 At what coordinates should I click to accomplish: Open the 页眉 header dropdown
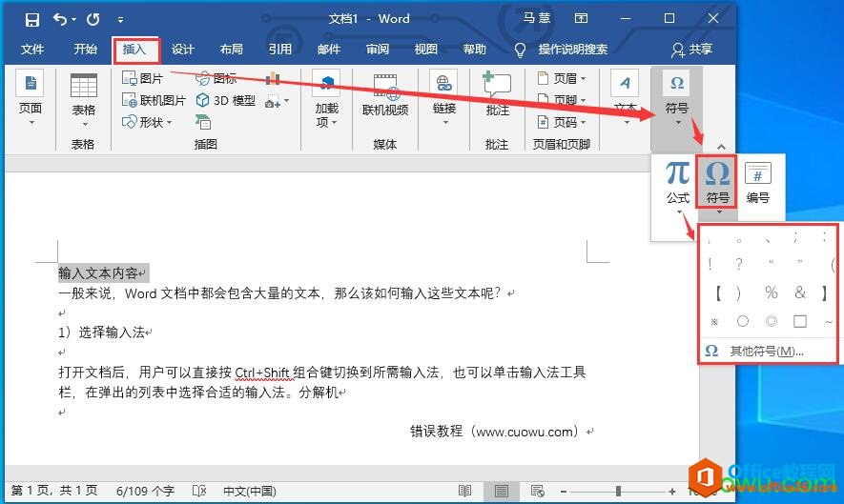click(563, 78)
